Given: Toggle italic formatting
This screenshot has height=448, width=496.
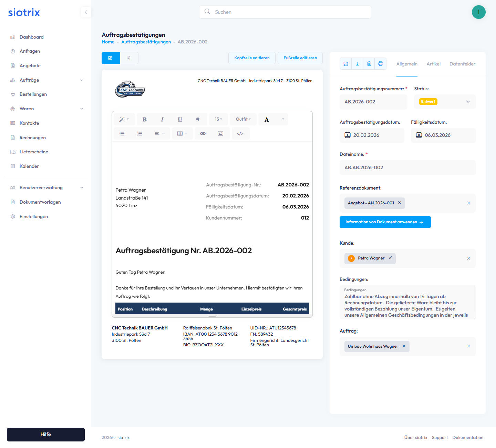Looking at the screenshot, I should click(162, 119).
